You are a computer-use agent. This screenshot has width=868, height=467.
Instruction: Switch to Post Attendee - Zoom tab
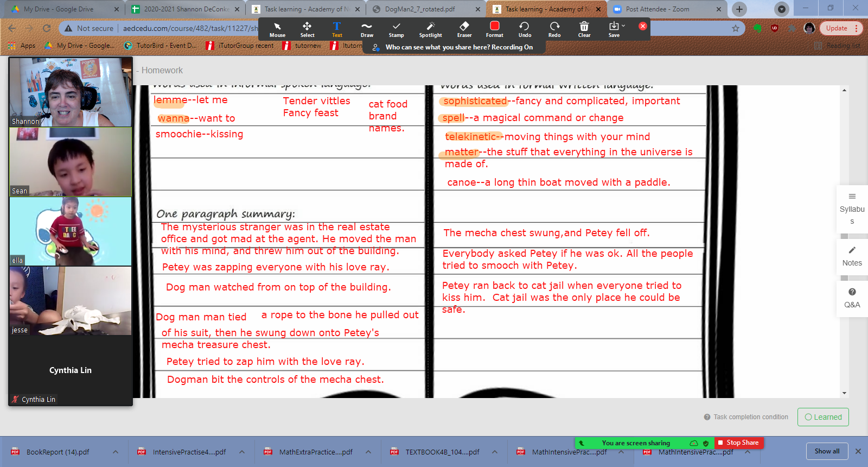(x=667, y=9)
